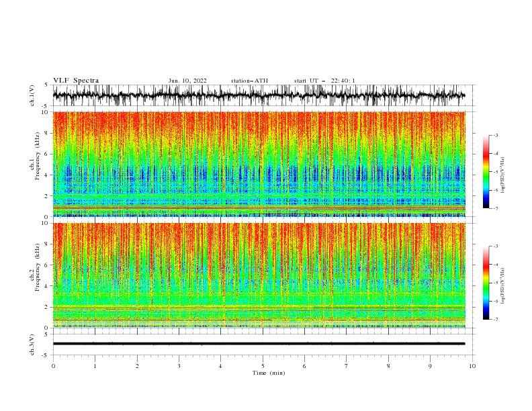
Task: Click the ch.1 spectrogram panel
Action: pos(259,164)
